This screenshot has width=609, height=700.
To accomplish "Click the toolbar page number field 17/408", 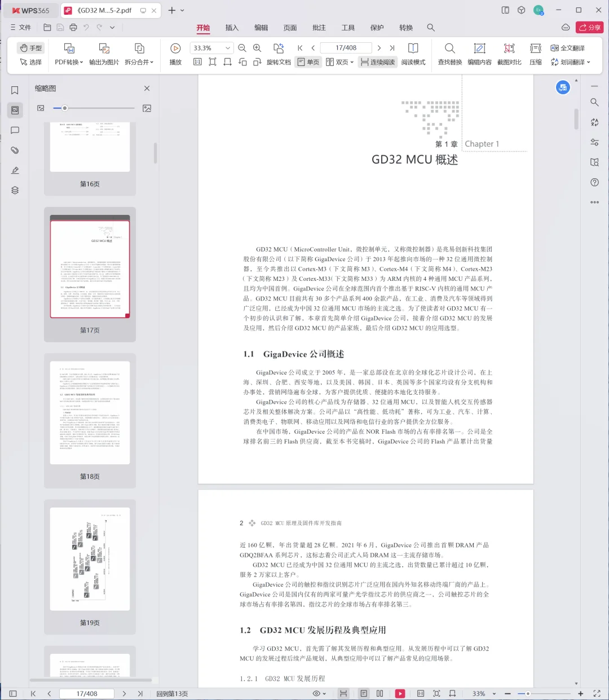I will [x=346, y=48].
